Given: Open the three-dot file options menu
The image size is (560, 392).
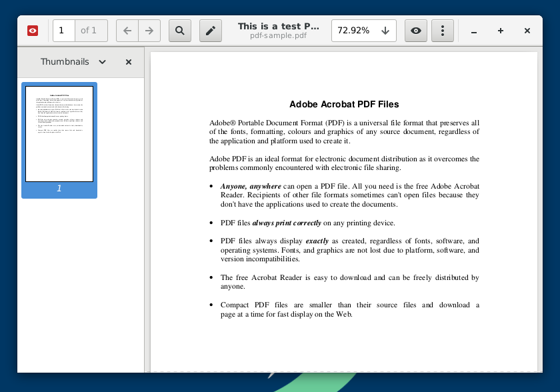Looking at the screenshot, I should [x=443, y=31].
